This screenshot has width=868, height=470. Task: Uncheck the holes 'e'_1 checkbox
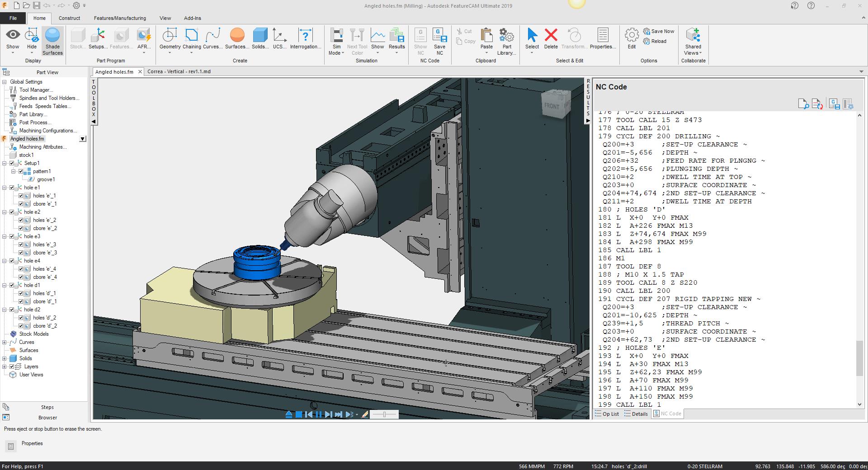[x=21, y=196]
